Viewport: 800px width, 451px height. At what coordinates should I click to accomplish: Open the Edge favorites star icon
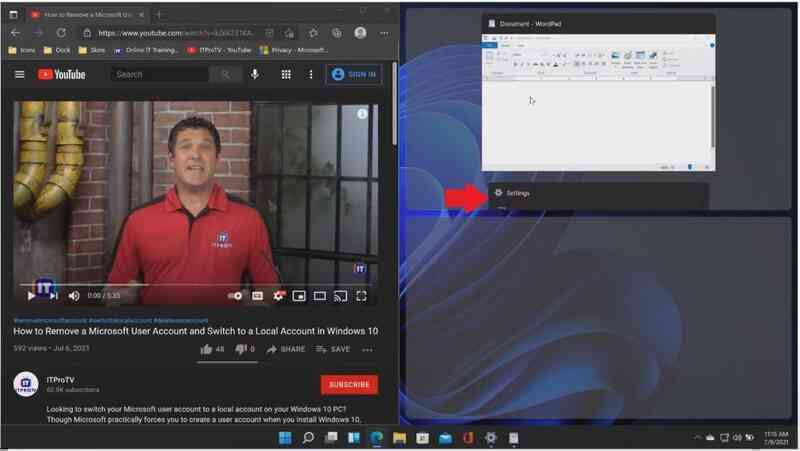[313, 33]
